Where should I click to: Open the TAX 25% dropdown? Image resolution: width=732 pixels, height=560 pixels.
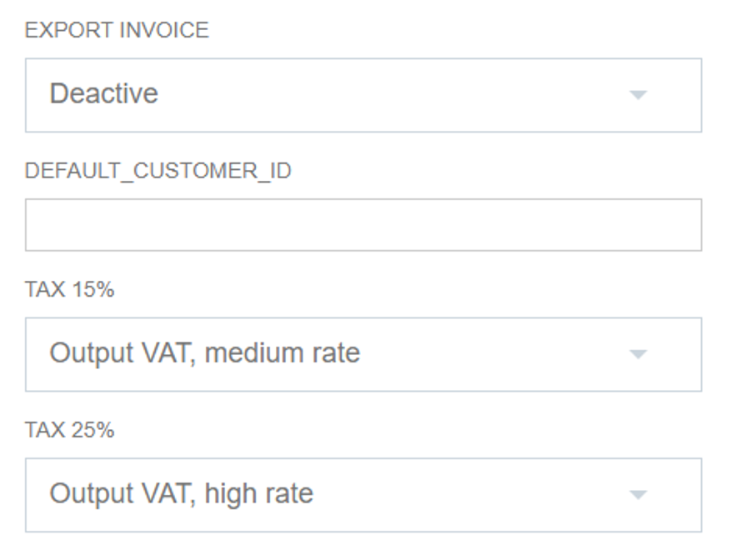coord(363,494)
